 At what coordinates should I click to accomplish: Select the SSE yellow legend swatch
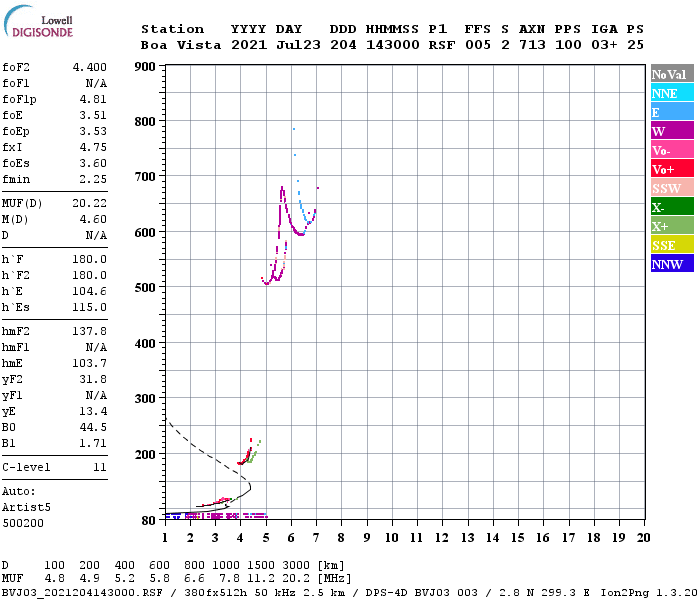tap(672, 245)
